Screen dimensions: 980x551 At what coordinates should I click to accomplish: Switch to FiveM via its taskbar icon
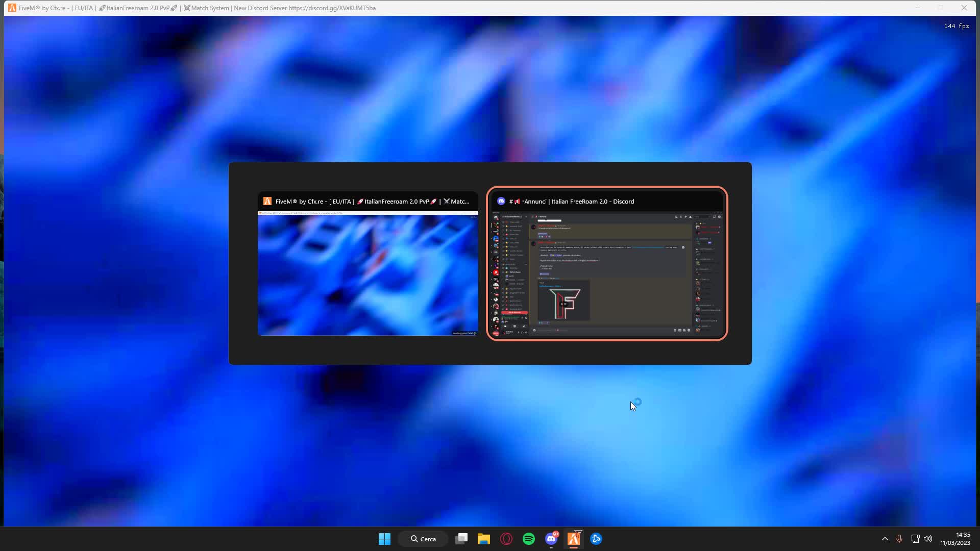pos(574,538)
